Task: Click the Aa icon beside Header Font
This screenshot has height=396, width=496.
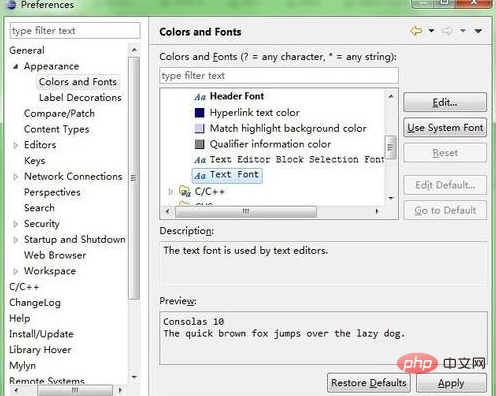Action: point(200,97)
